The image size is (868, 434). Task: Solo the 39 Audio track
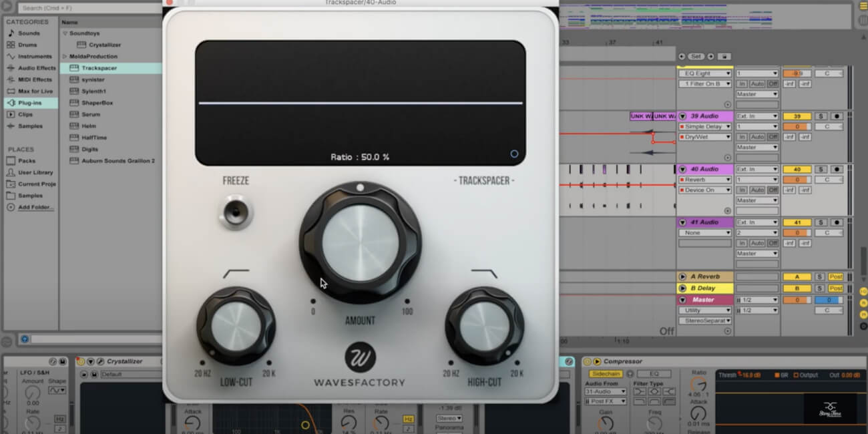point(821,116)
